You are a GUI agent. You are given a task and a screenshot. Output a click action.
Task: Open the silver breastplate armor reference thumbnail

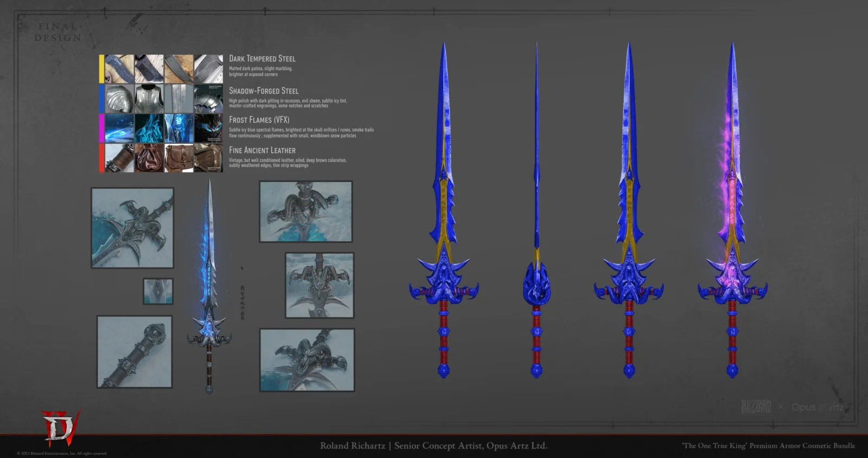pyautogui.click(x=149, y=98)
